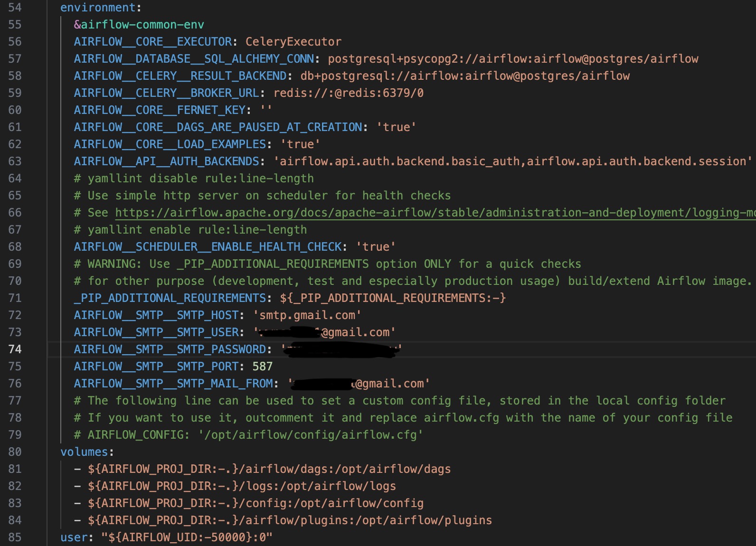Click the logs volume mapping line
This screenshot has width=756, height=546.
pyautogui.click(x=235, y=486)
